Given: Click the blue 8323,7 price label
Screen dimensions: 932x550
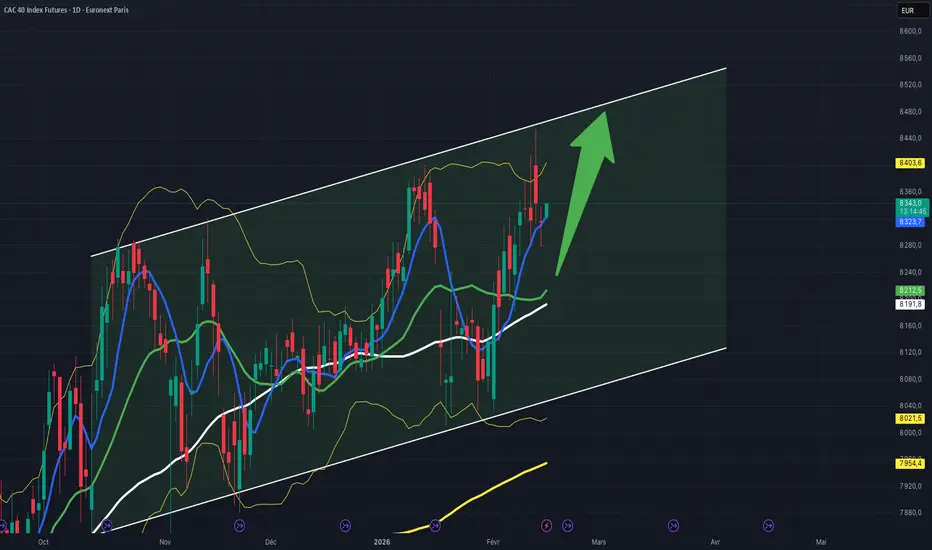Looking at the screenshot, I should pyautogui.click(x=910, y=222).
